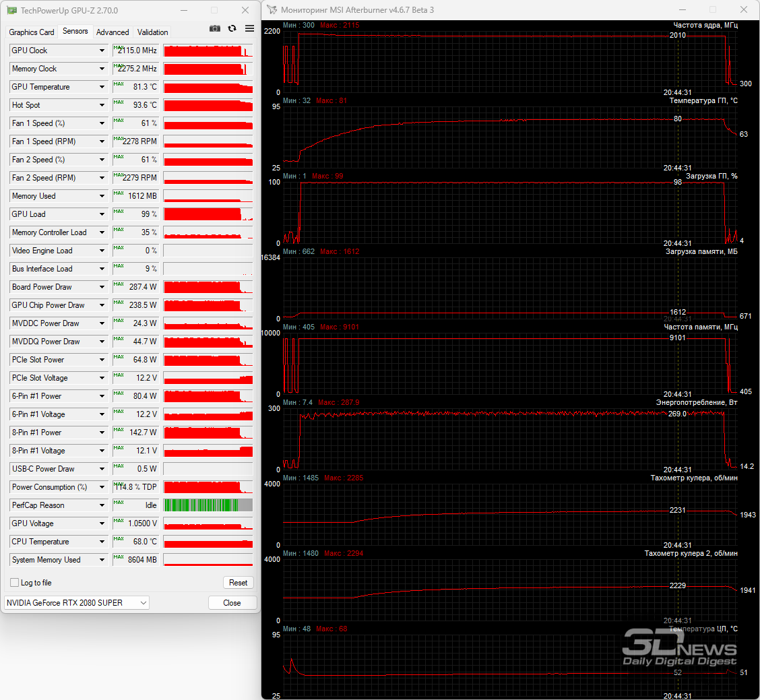Open the Validation tab
The image size is (760, 700).
click(x=152, y=32)
